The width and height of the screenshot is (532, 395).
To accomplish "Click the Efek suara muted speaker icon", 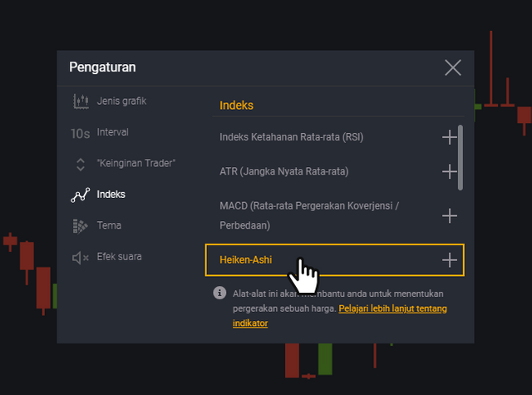I will coord(81,257).
